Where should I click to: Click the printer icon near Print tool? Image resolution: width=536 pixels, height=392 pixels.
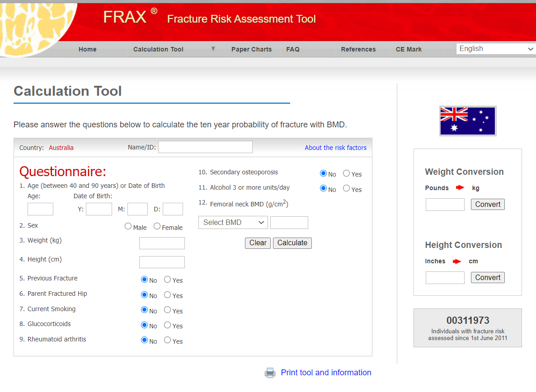tap(270, 373)
